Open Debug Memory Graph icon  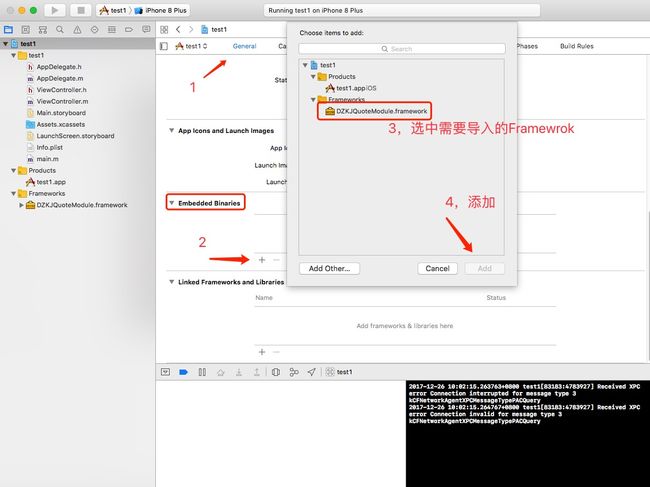[x=294, y=372]
